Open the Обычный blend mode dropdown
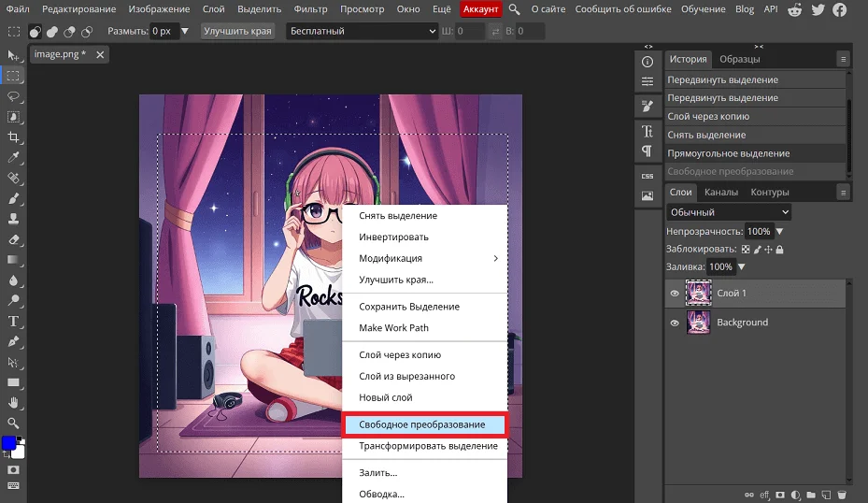Viewport: 868px width, 503px height. point(729,212)
